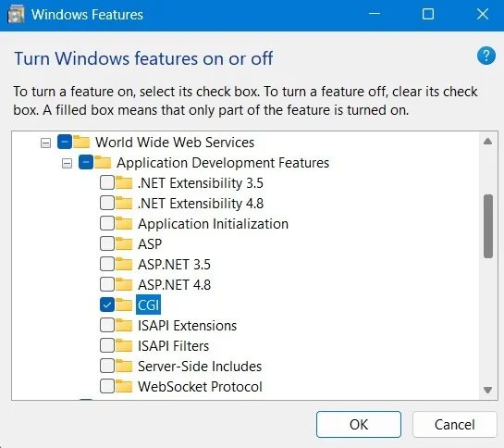Collapse the World Wide Web Services node

click(x=45, y=143)
